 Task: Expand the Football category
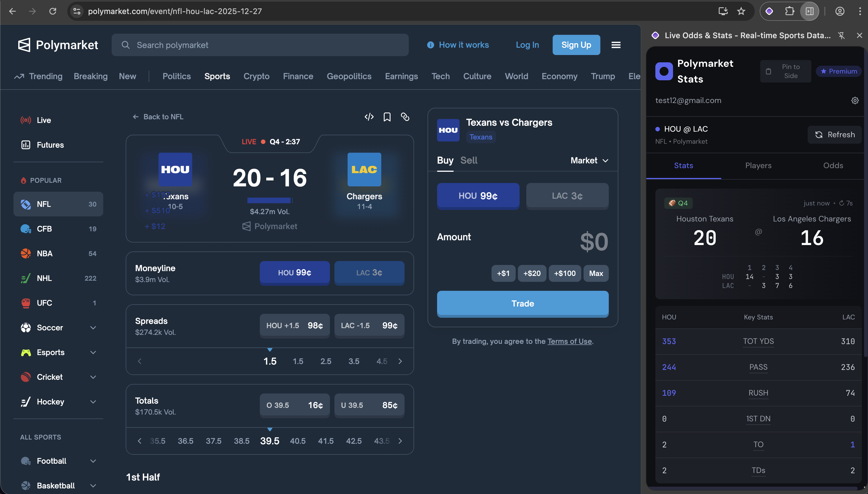point(93,461)
